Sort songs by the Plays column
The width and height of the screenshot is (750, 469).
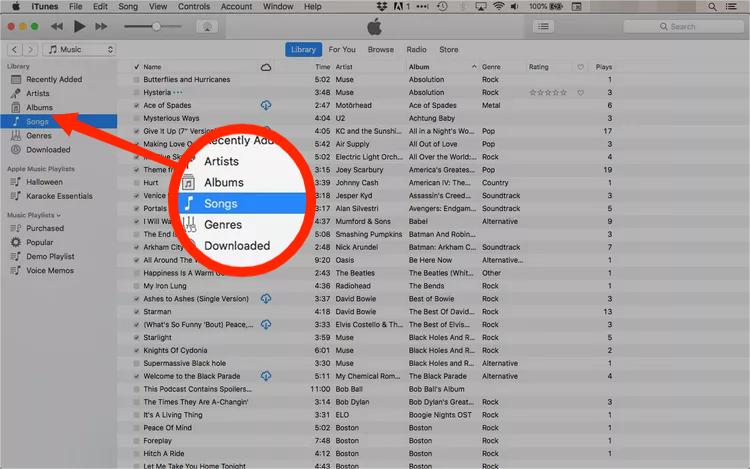(x=604, y=67)
